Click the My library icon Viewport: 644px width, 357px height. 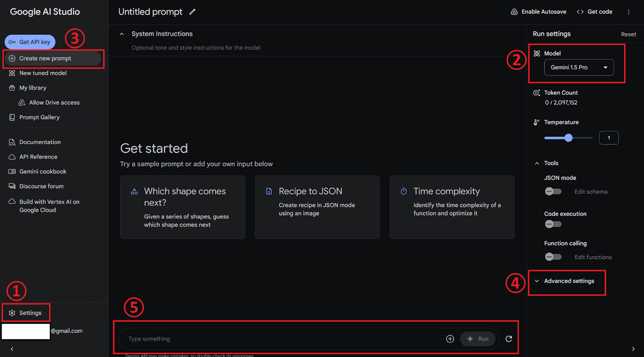pos(12,88)
